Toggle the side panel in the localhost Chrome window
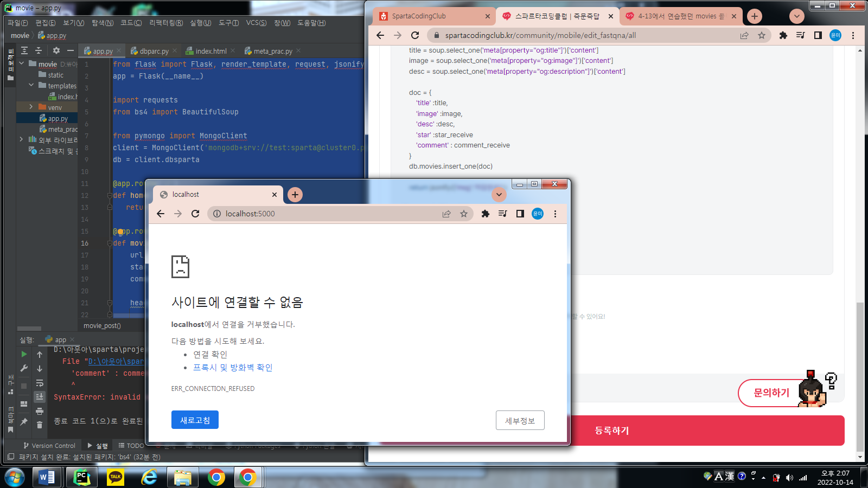 pos(520,214)
